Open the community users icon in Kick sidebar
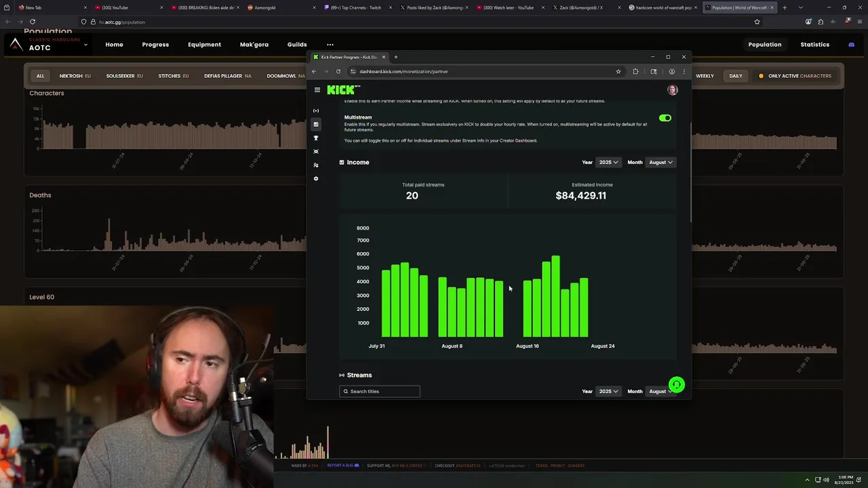868x488 pixels. coord(316,165)
